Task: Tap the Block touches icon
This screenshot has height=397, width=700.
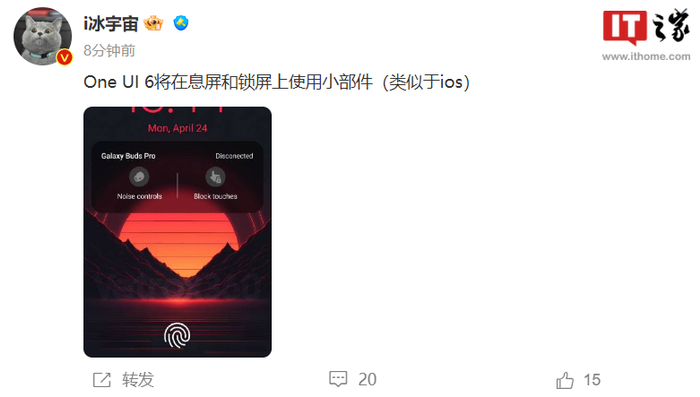Action: [215, 177]
